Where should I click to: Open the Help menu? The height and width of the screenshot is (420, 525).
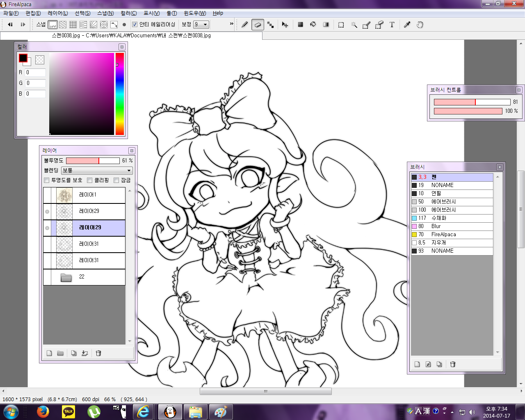218,13
